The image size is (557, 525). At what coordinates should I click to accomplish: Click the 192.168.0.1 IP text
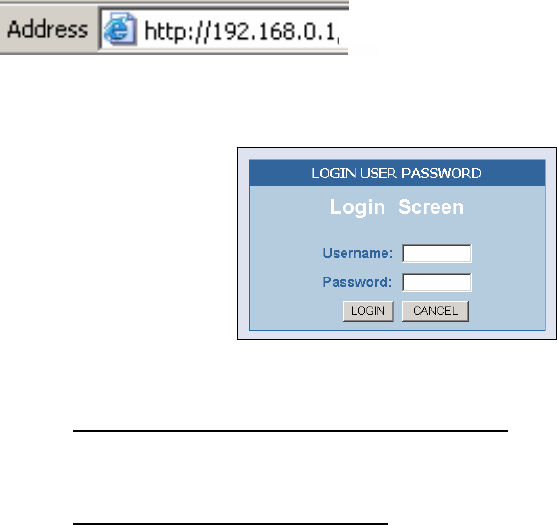point(275,32)
